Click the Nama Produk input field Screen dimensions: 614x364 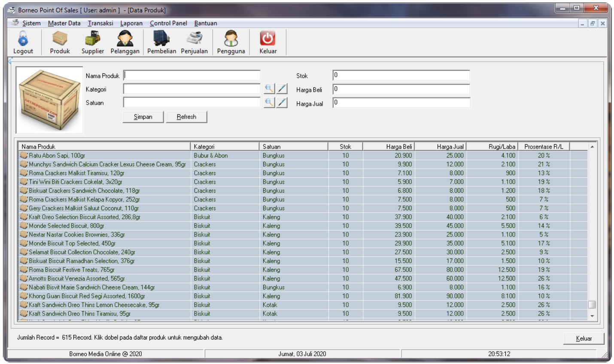[192, 76]
